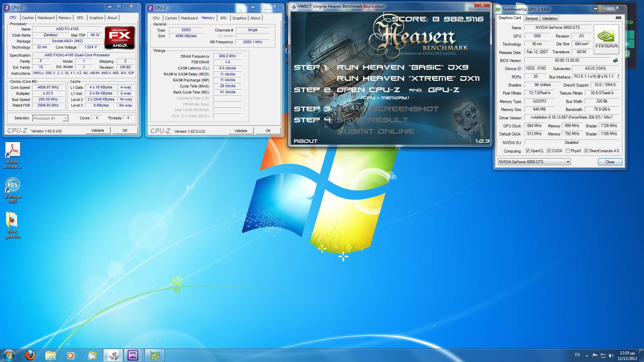Click the GPU-Z taskbar icon
644x362 pixels.
(x=155, y=355)
